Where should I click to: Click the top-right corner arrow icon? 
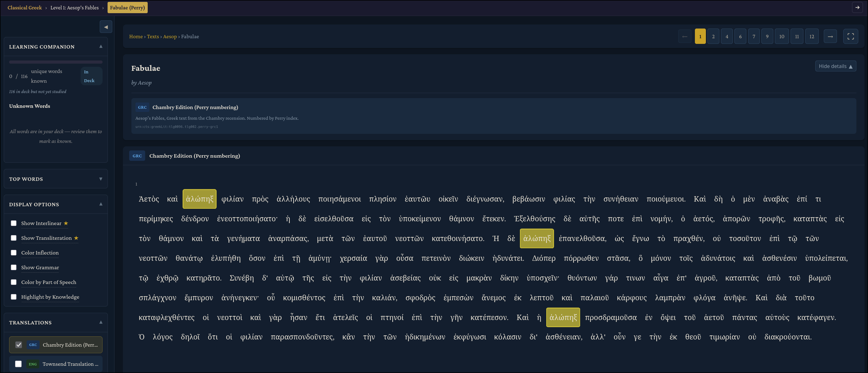tap(857, 8)
